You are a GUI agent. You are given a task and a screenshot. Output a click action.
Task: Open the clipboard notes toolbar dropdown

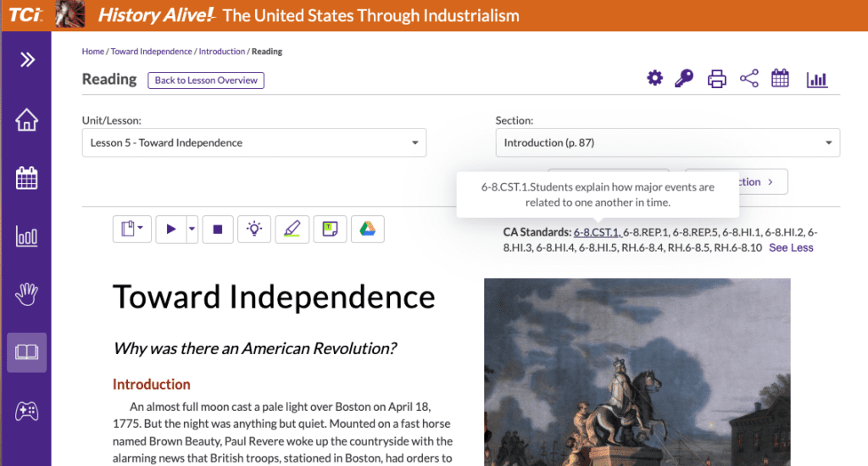[x=131, y=229]
